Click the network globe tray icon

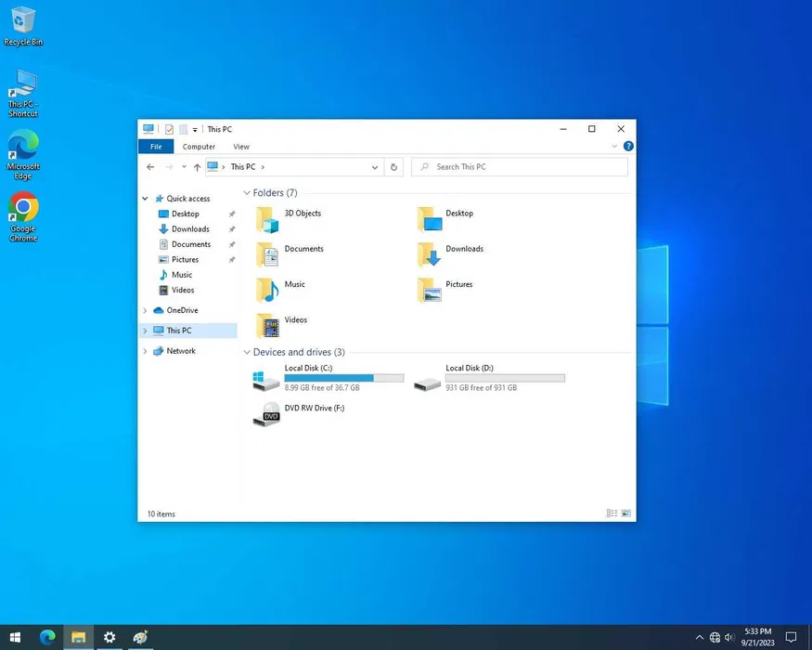tap(715, 637)
